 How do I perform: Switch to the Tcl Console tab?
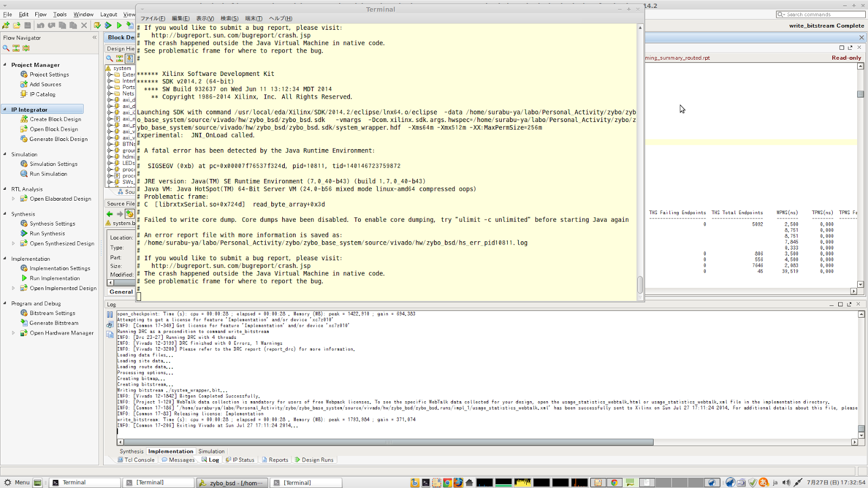click(x=136, y=460)
